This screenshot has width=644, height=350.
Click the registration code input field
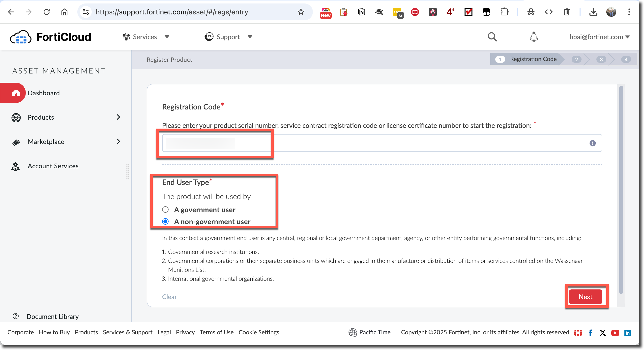click(x=375, y=143)
